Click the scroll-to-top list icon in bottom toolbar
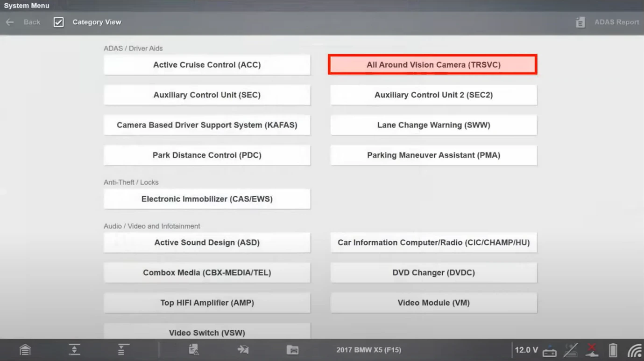This screenshot has height=361, width=644. click(x=123, y=350)
